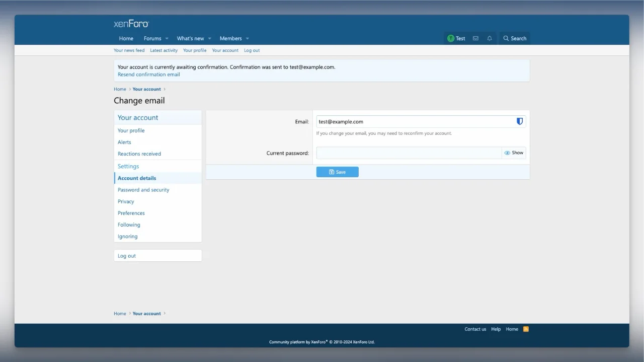Toggle Show password visibility
644x362 pixels.
514,153
